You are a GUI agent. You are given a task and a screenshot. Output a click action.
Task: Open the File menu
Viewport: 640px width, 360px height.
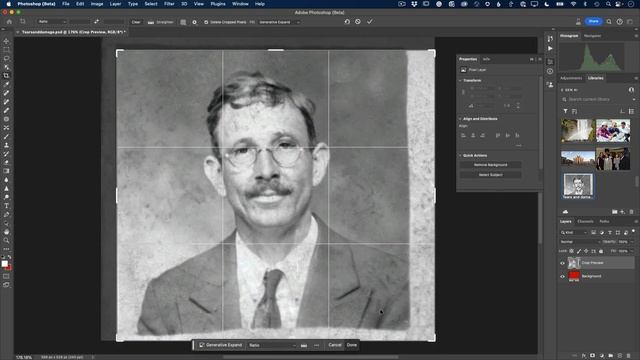click(66, 4)
